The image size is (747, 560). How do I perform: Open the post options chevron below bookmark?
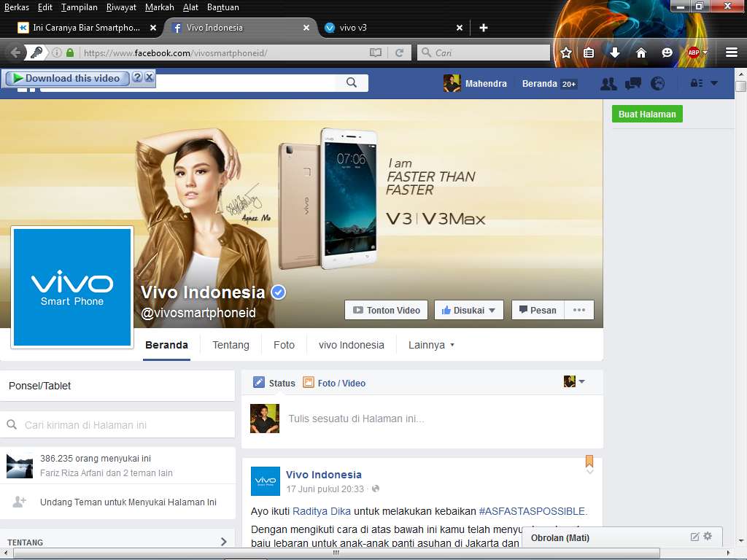click(589, 472)
